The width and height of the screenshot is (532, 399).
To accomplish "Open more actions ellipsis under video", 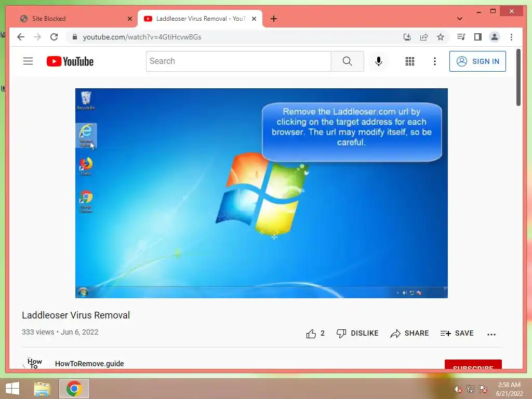I will tap(491, 334).
